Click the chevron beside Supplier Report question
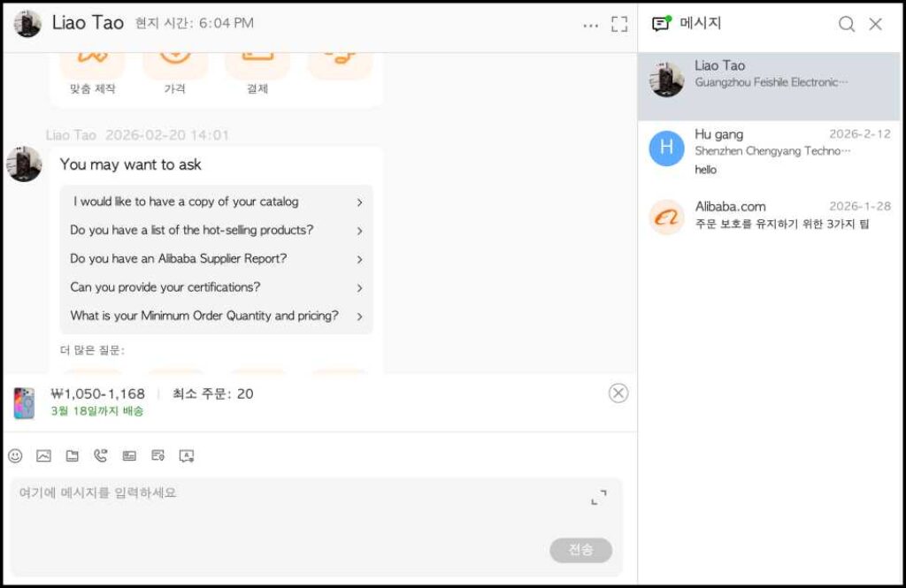Viewport: 906px width, 588px height. coord(359,260)
